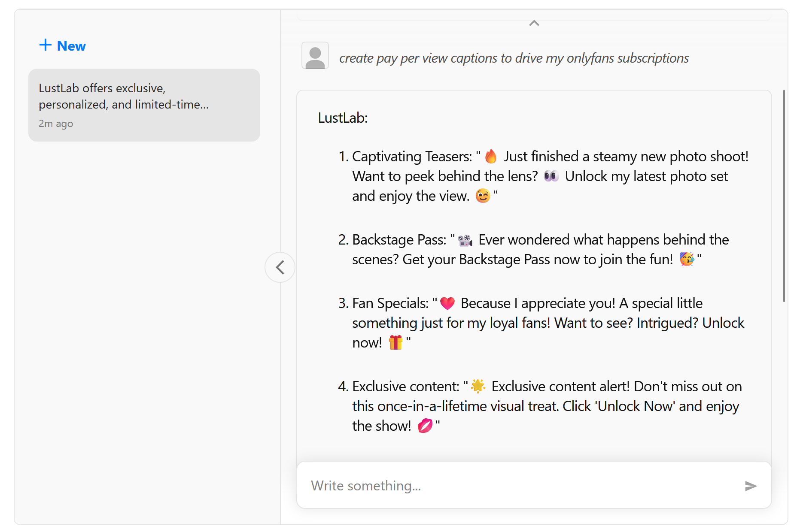Collapse the sidebar with left chevron button

[x=280, y=267]
